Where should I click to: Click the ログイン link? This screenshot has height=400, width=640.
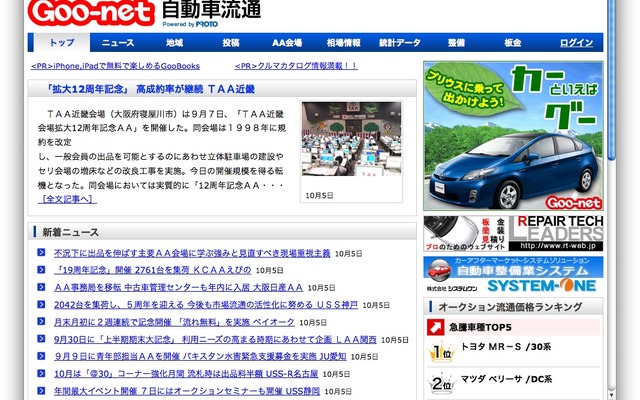click(576, 42)
